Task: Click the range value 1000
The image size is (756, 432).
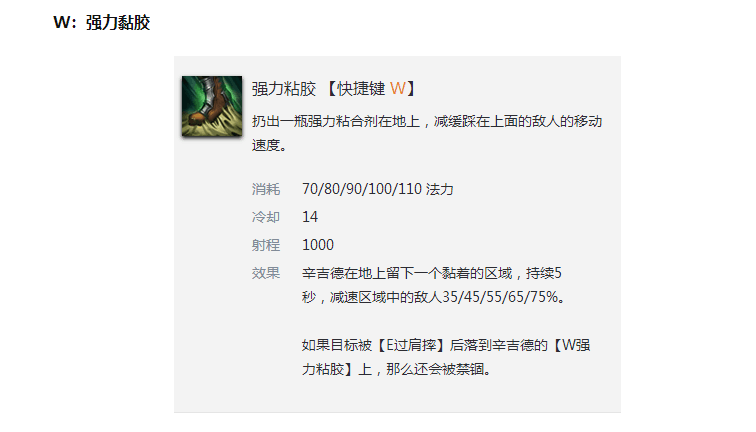Action: point(318,245)
